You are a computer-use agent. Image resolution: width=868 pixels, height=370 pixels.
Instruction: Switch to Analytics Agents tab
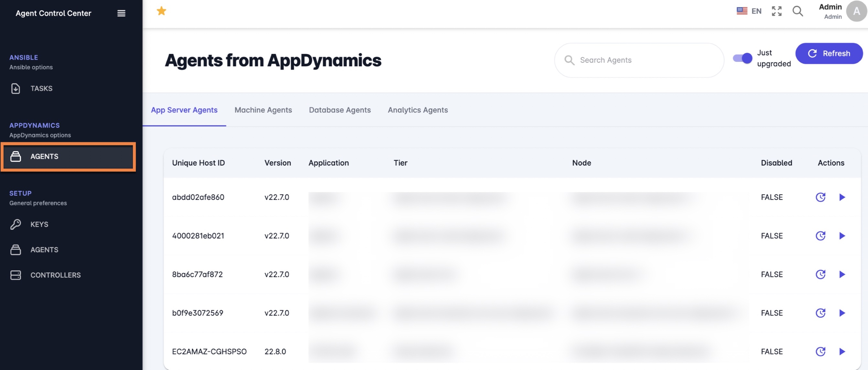tap(418, 110)
